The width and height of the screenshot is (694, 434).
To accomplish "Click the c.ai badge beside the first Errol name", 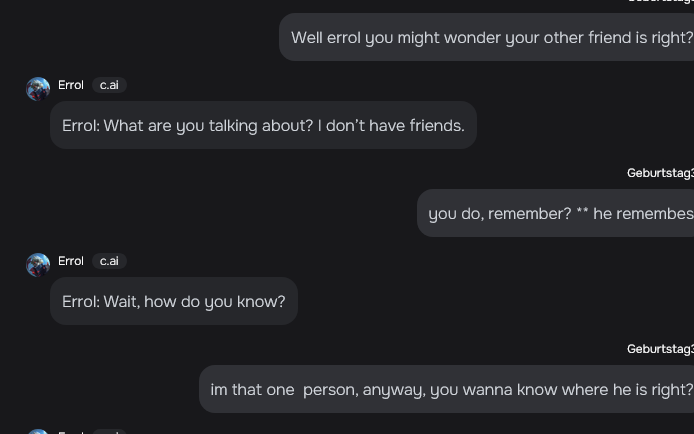I will (x=109, y=85).
